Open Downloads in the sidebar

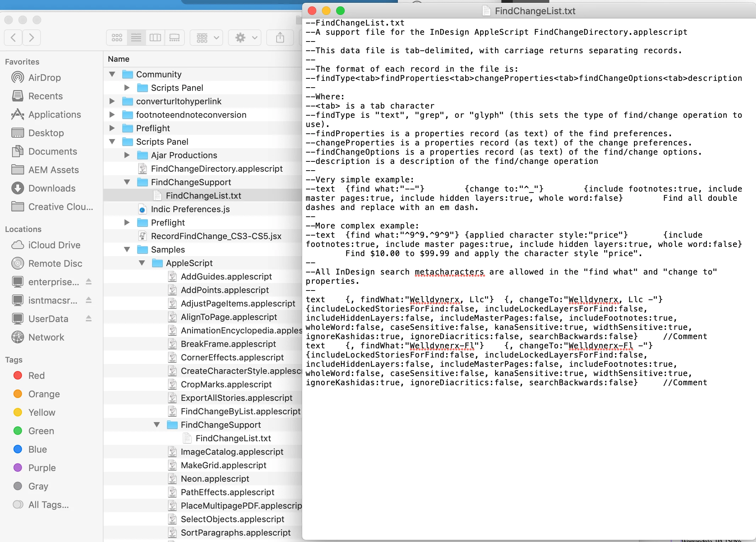pyautogui.click(x=44, y=188)
